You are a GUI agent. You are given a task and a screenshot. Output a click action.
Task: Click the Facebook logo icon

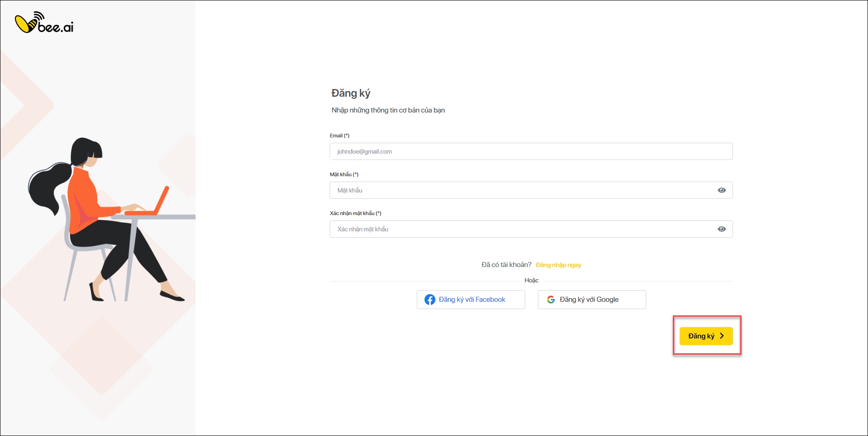[430, 300]
